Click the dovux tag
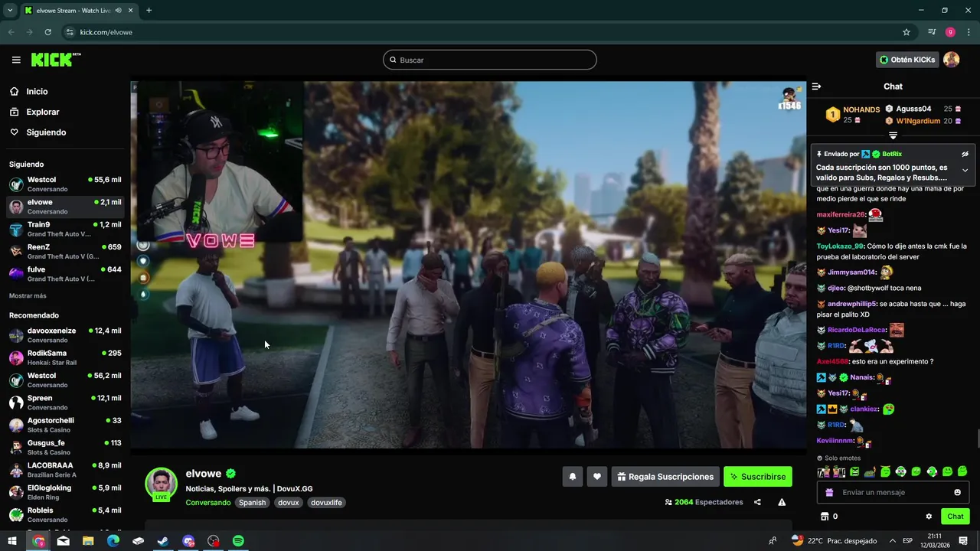980x551 pixels. 289,503
